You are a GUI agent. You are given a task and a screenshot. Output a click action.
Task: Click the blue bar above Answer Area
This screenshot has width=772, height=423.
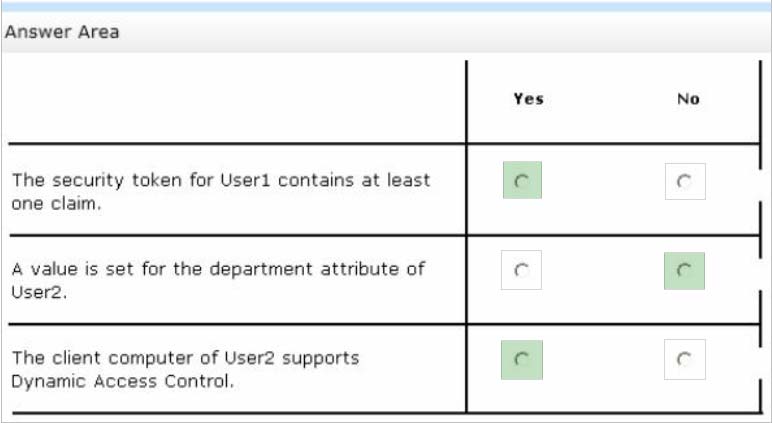coord(386,6)
